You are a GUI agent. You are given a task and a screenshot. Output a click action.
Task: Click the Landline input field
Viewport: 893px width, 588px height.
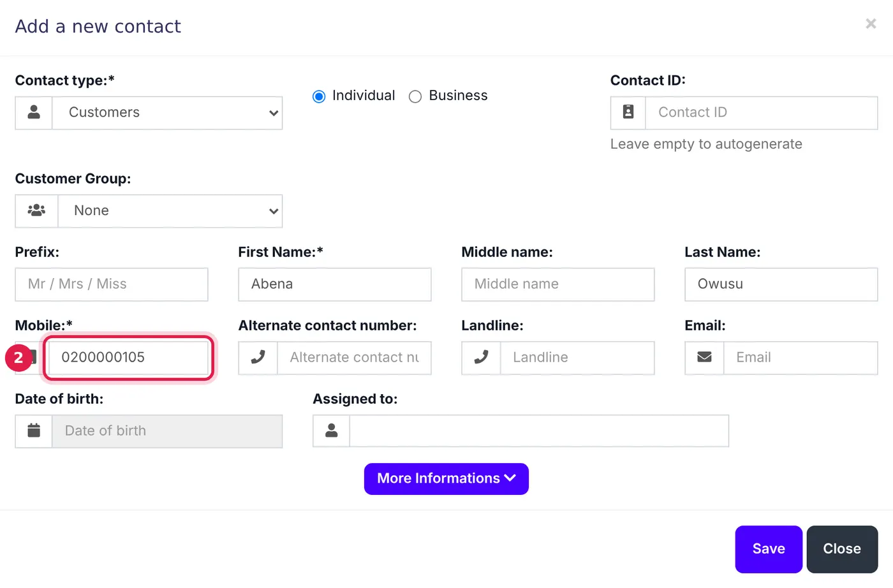point(577,358)
